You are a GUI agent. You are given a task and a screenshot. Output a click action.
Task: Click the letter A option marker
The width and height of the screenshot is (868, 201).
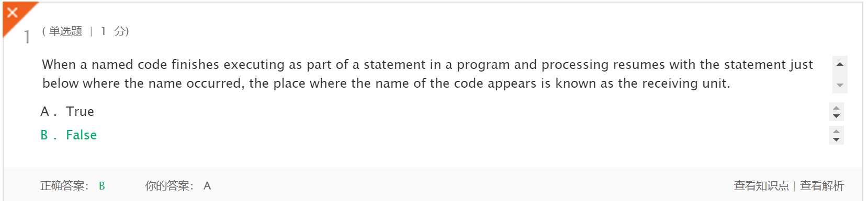pyautogui.click(x=45, y=112)
